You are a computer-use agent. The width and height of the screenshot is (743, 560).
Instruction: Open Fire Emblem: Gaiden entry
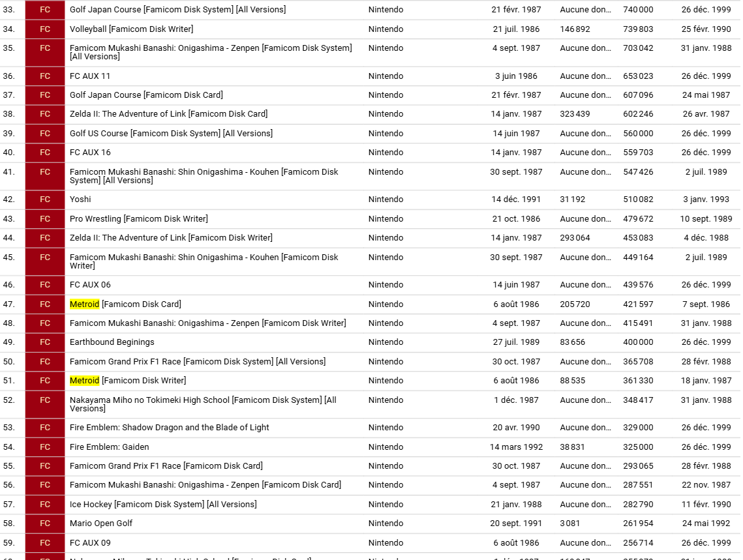tap(109, 447)
